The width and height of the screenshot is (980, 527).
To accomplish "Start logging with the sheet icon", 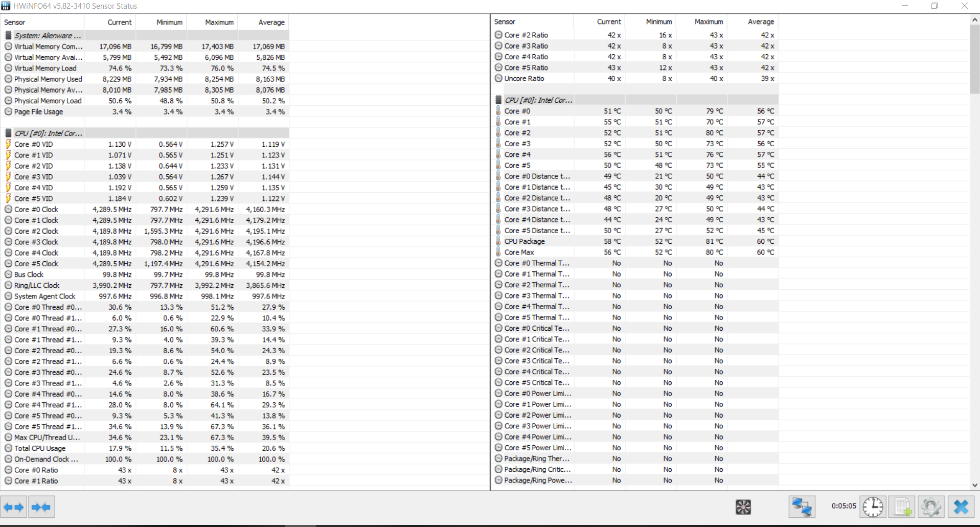I will click(x=902, y=507).
